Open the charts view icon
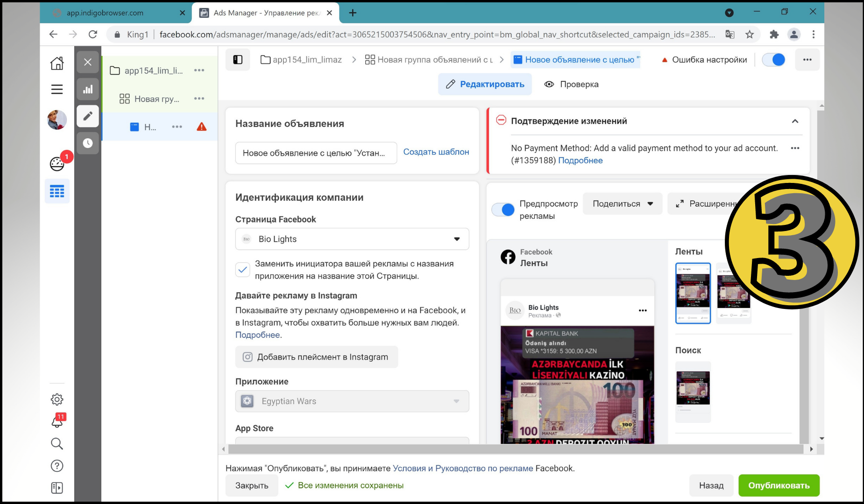This screenshot has height=504, width=864. pyautogui.click(x=88, y=89)
